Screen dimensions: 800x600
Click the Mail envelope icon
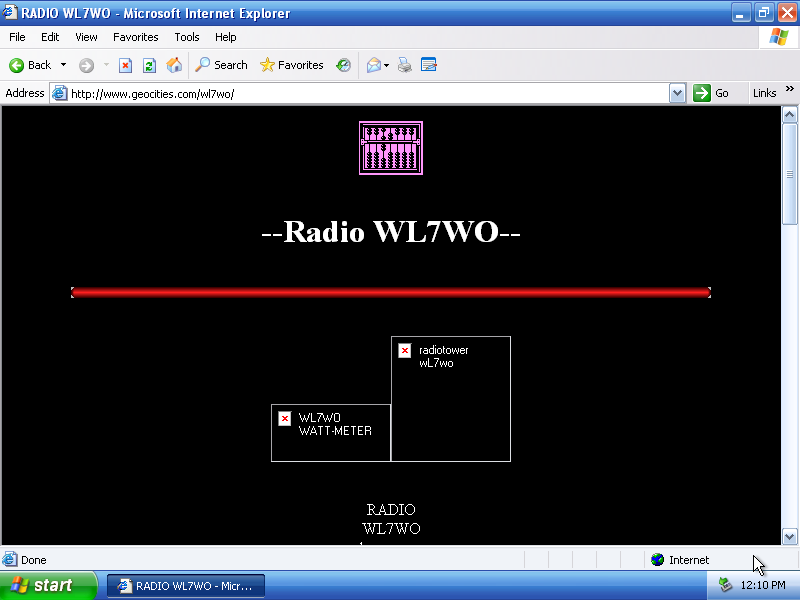[373, 65]
